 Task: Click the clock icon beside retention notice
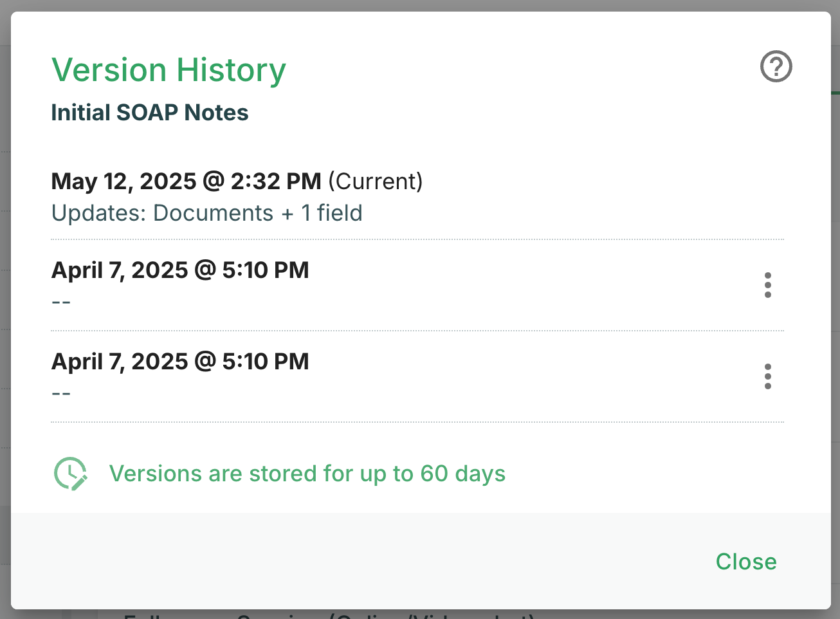point(70,474)
